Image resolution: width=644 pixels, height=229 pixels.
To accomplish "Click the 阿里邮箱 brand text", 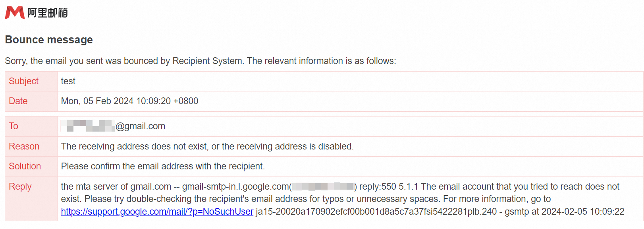I will (47, 13).
